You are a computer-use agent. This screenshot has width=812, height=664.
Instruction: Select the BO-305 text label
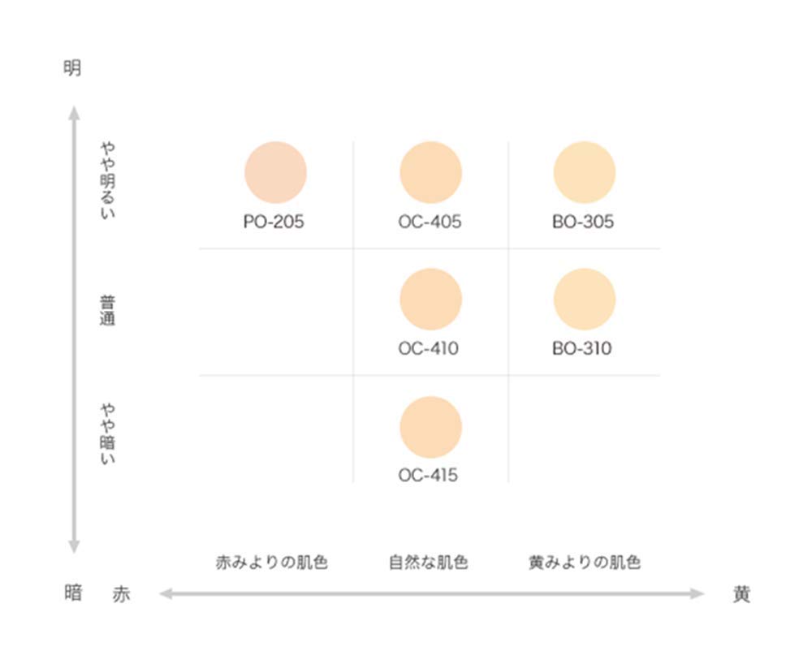pos(583,222)
